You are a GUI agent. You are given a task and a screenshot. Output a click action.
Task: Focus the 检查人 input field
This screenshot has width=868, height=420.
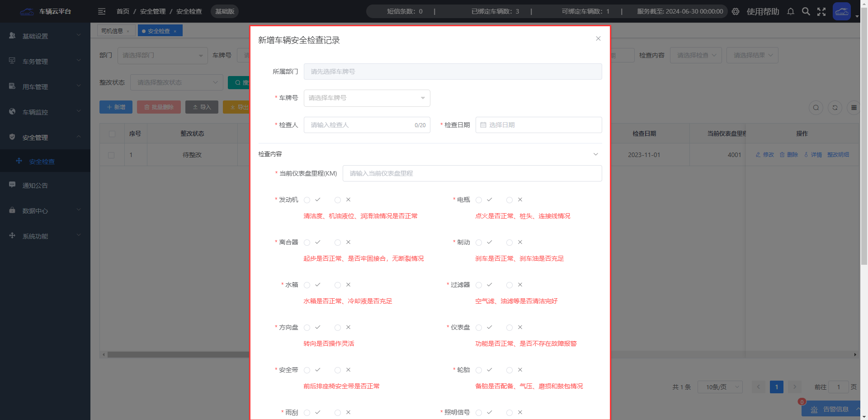pyautogui.click(x=367, y=125)
